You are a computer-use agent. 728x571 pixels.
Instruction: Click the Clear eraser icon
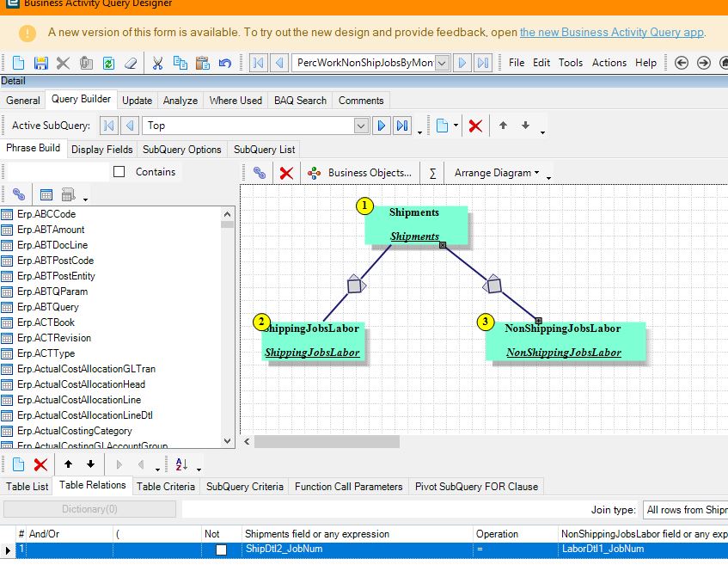point(131,63)
